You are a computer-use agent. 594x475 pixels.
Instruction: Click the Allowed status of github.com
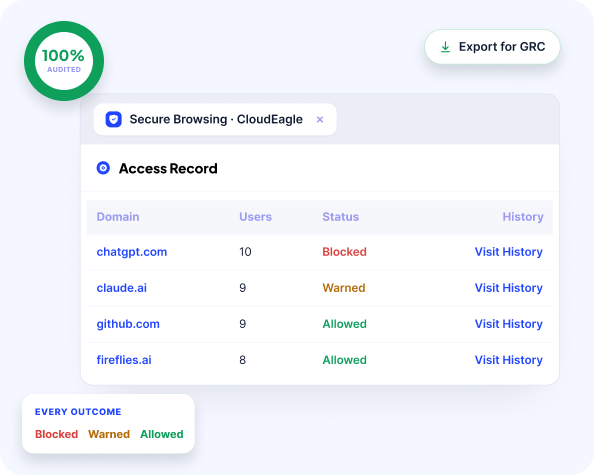(x=344, y=324)
